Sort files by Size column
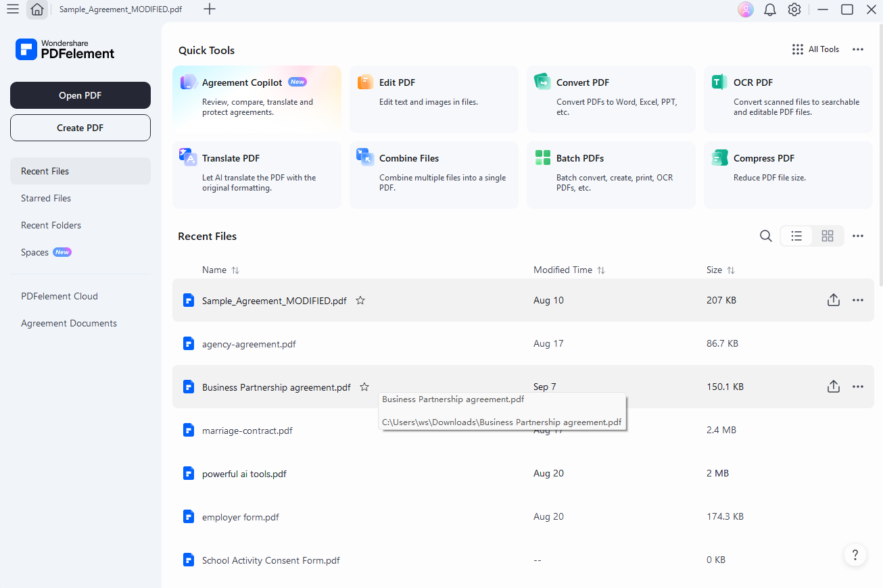 click(x=721, y=270)
